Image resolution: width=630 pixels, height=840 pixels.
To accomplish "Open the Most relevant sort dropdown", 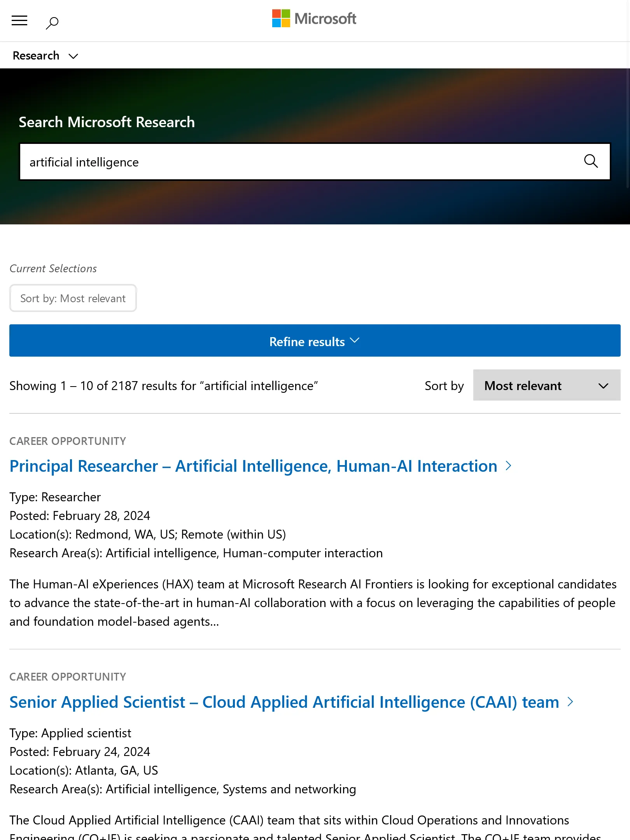I will [546, 385].
